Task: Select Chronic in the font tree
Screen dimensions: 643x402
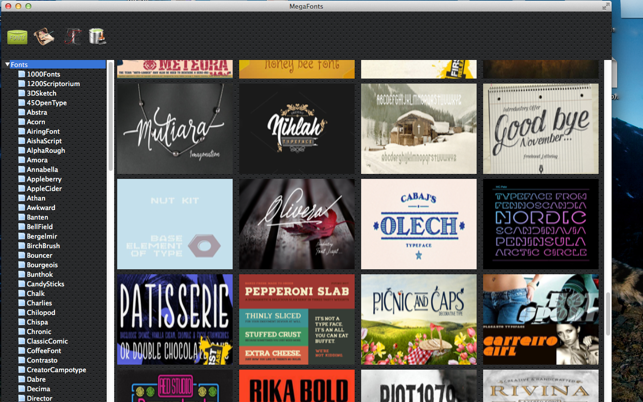Action: coord(39,331)
